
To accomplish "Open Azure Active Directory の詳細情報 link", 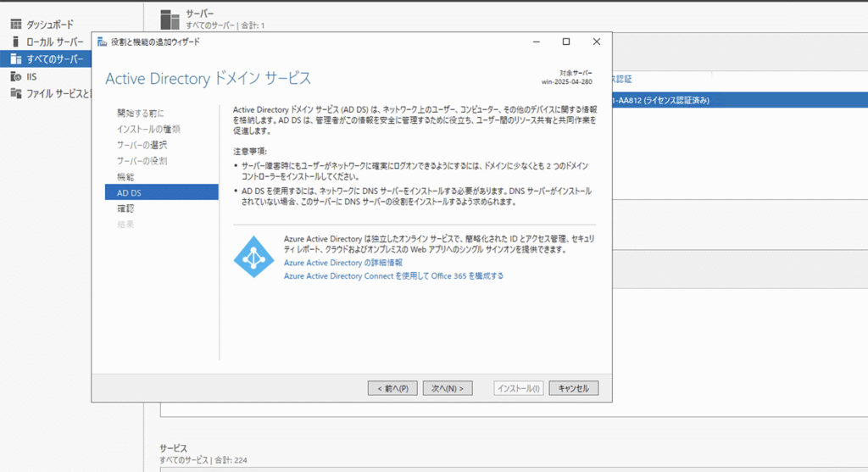I will point(343,263).
